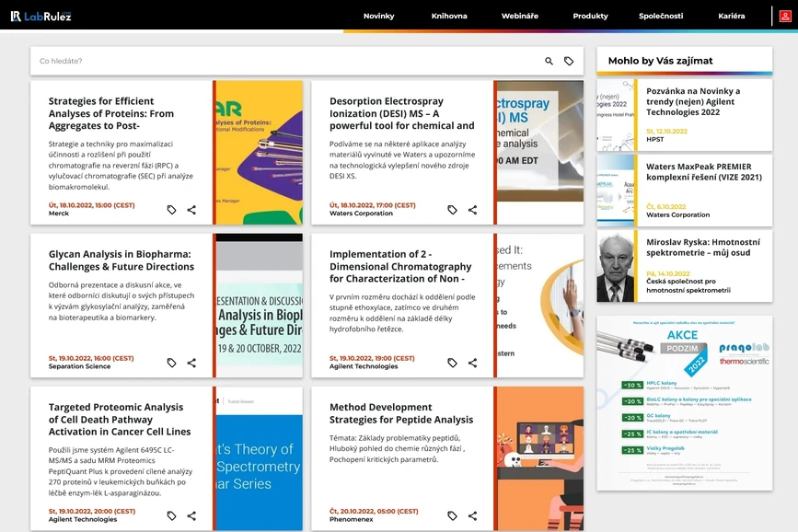Open the Pragolab AKCE PODZIM banner
Image resolution: width=798 pixels, height=532 pixels.
tap(685, 403)
